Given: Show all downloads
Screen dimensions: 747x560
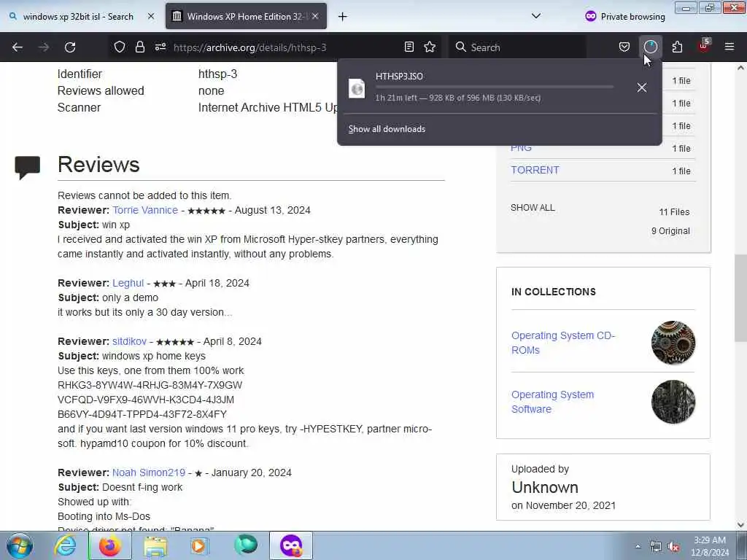Looking at the screenshot, I should tap(387, 129).
